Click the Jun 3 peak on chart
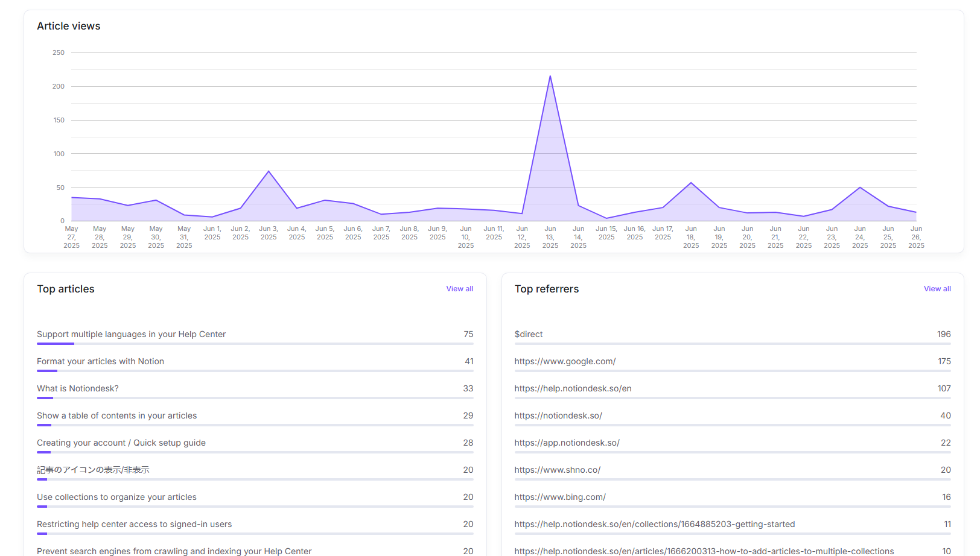Viewport: 980px width, 556px height. click(x=269, y=172)
